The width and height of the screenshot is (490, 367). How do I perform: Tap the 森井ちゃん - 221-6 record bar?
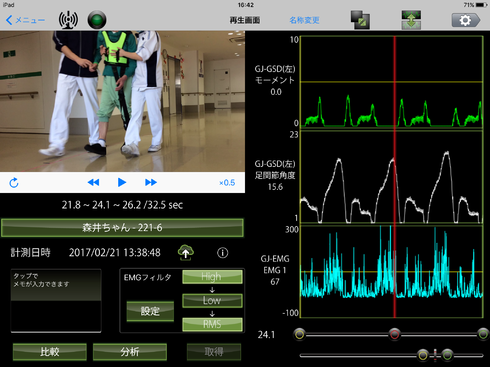[x=122, y=228]
